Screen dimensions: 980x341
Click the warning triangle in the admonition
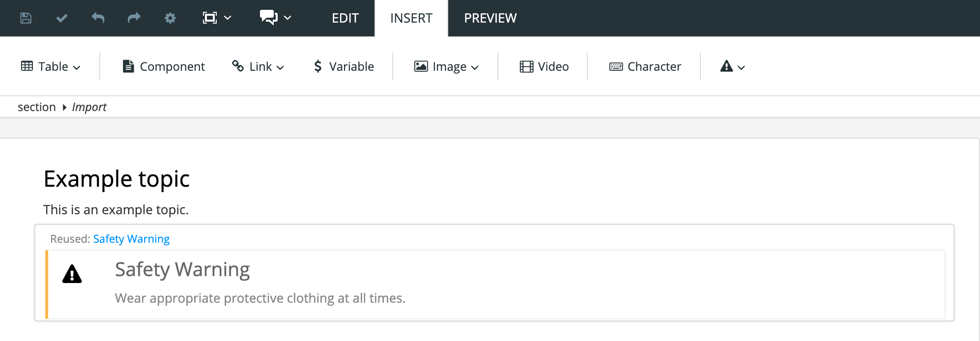click(x=72, y=274)
